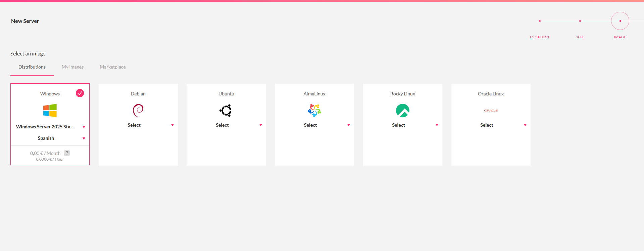
Task: Click the Oracle Linux card title
Action: click(491, 94)
